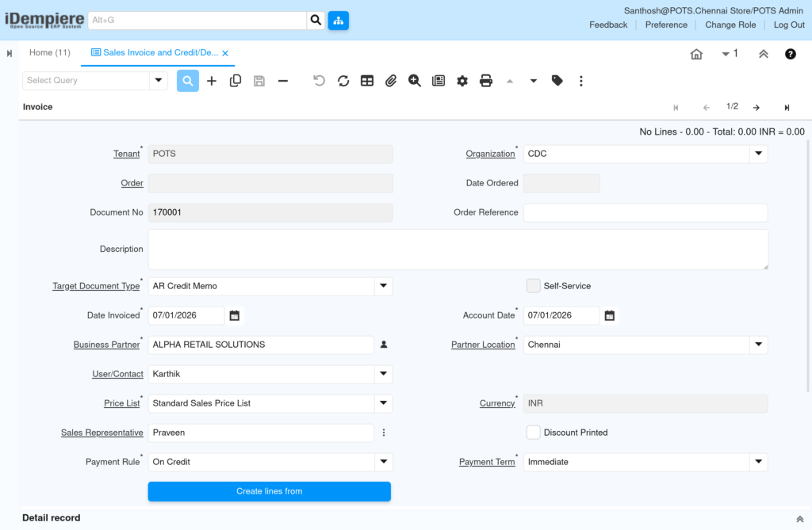The image size is (812, 530).
Task: Open the toolbar more options kebab
Action: click(581, 81)
